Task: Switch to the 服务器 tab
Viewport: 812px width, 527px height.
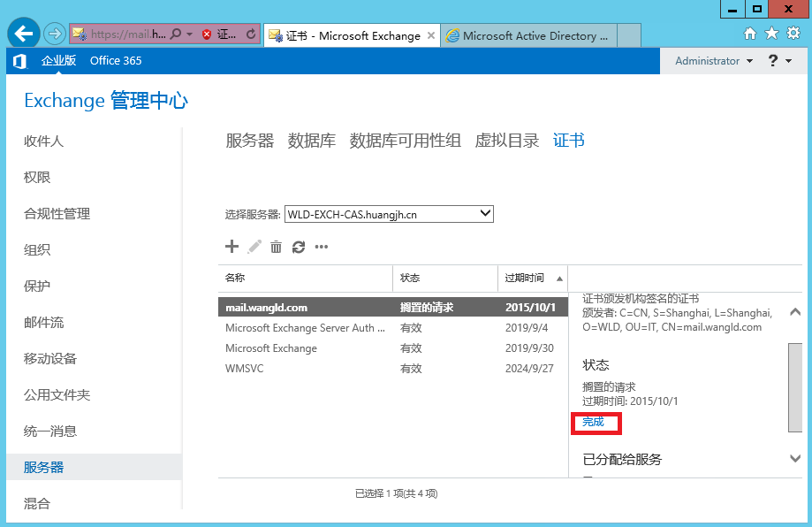Action: (x=249, y=141)
